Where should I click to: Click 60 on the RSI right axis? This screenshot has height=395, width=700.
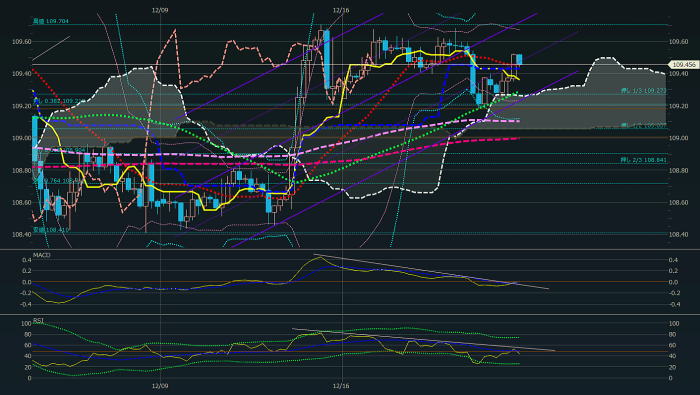[673, 345]
